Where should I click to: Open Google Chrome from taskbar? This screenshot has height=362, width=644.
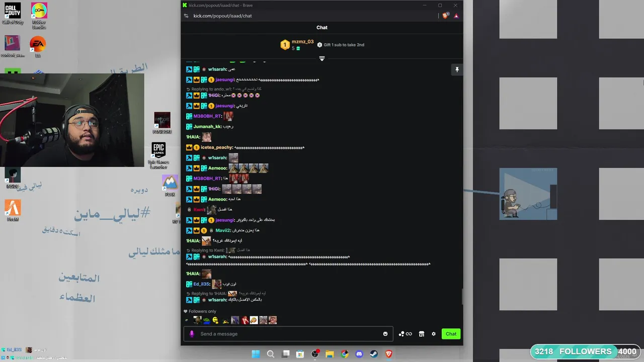pos(345,354)
